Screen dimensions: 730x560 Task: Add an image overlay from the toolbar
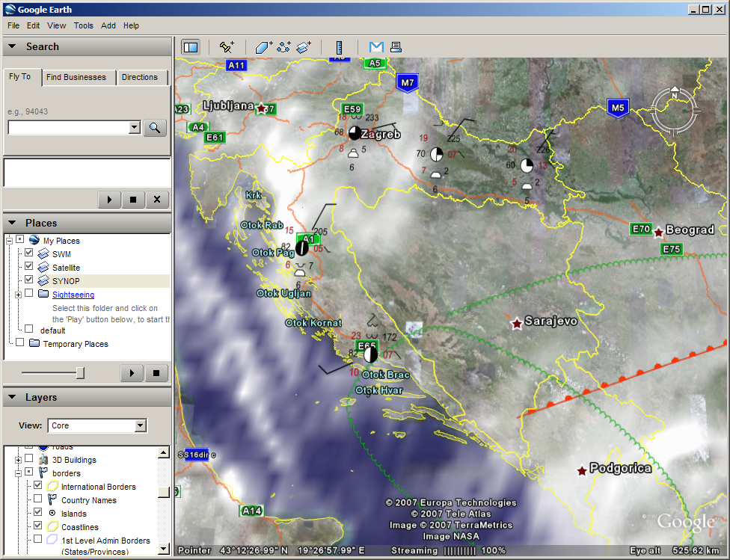point(304,47)
